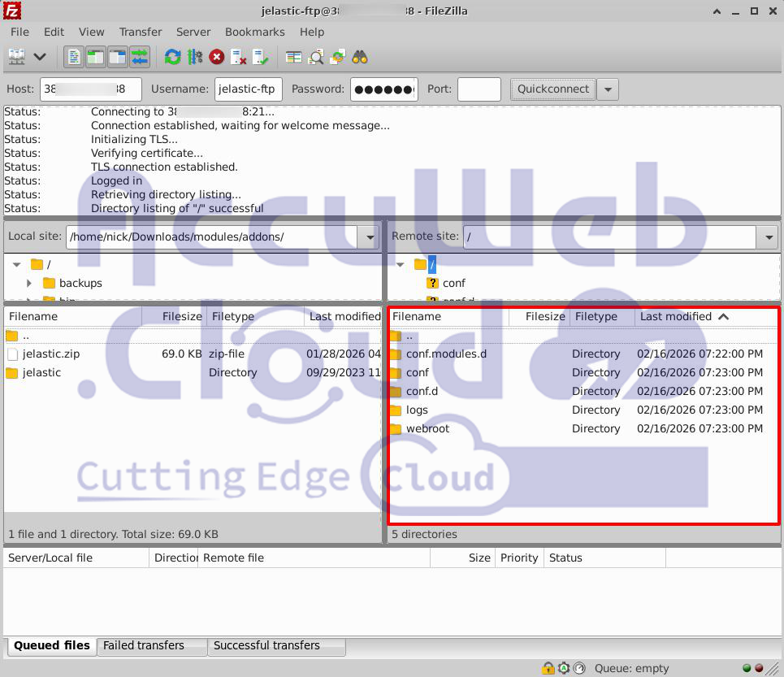Search remote files with binoculars icon
The image size is (784, 677).
(x=359, y=57)
